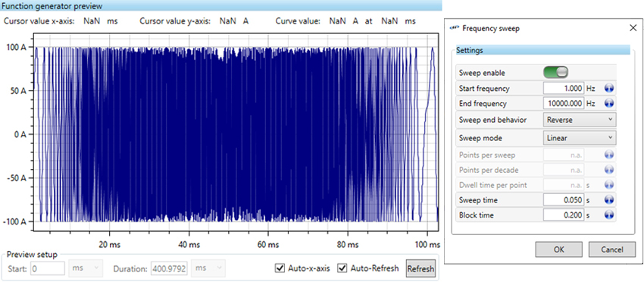The width and height of the screenshot is (644, 282).
Task: Toggle the Sweep enable switch
Action: point(555,73)
